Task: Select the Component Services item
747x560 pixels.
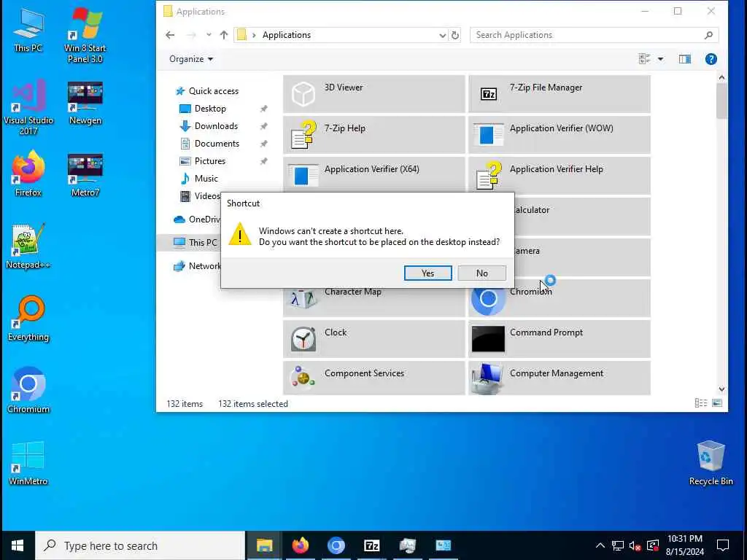Action: pyautogui.click(x=374, y=378)
